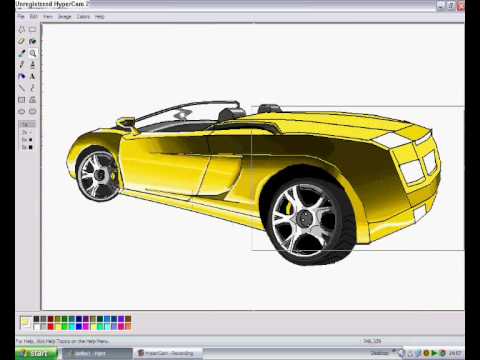Pick the orange color swatch
480x360 pixels.
click(128, 326)
